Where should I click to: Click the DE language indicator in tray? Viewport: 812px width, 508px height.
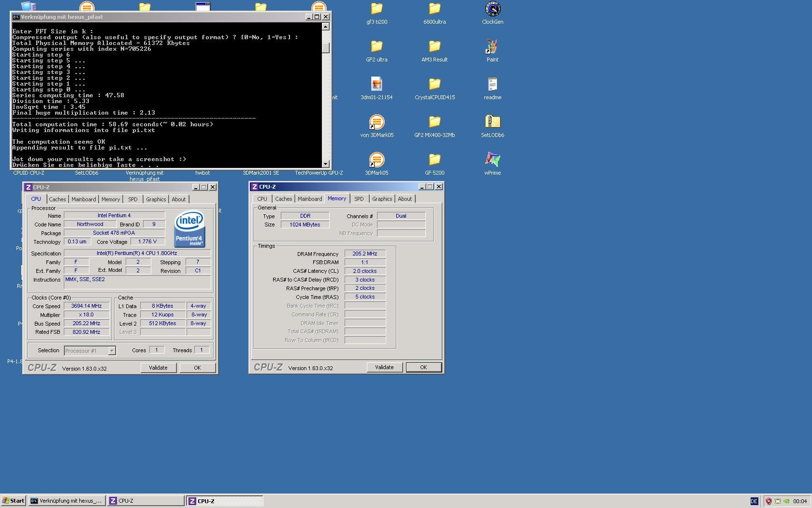click(x=754, y=501)
